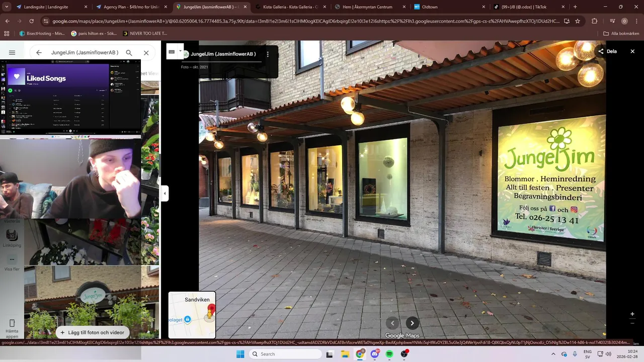
Task: Share the photo via Dela
Action: pyautogui.click(x=607, y=51)
